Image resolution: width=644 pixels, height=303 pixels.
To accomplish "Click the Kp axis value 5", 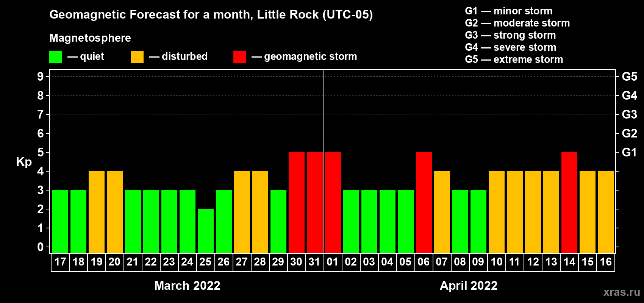I will [41, 152].
